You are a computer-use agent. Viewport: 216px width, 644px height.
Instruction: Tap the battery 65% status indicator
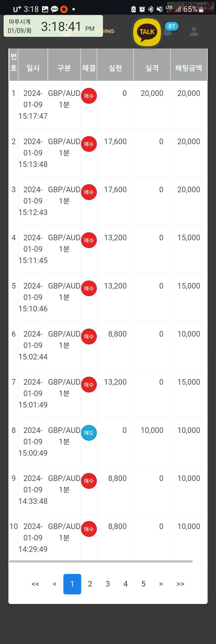tap(193, 9)
